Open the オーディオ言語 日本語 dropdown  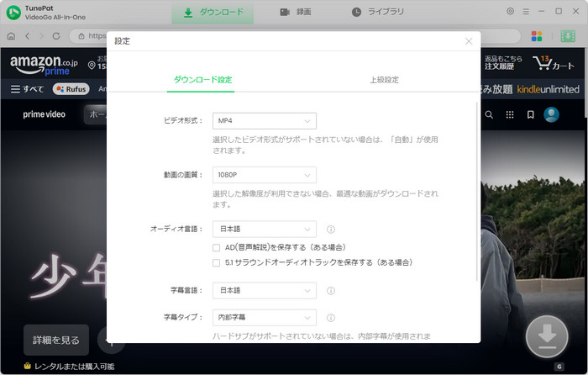pos(265,229)
